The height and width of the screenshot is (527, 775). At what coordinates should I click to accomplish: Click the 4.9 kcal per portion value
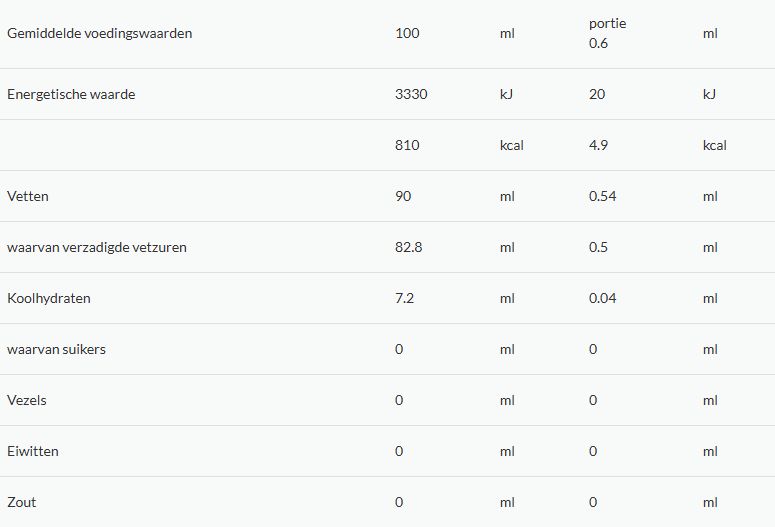pyautogui.click(x=598, y=145)
